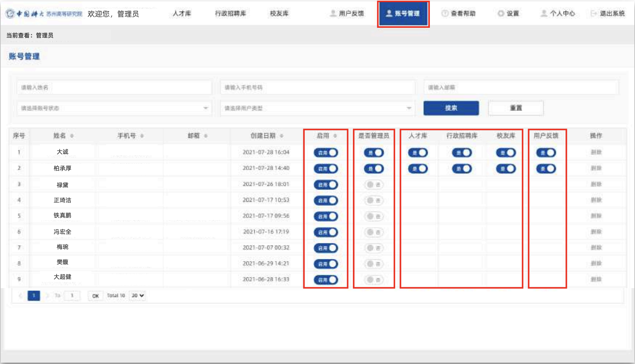Toggle 校友库 permission for 大诚
This screenshot has height=364, width=635.
click(506, 152)
